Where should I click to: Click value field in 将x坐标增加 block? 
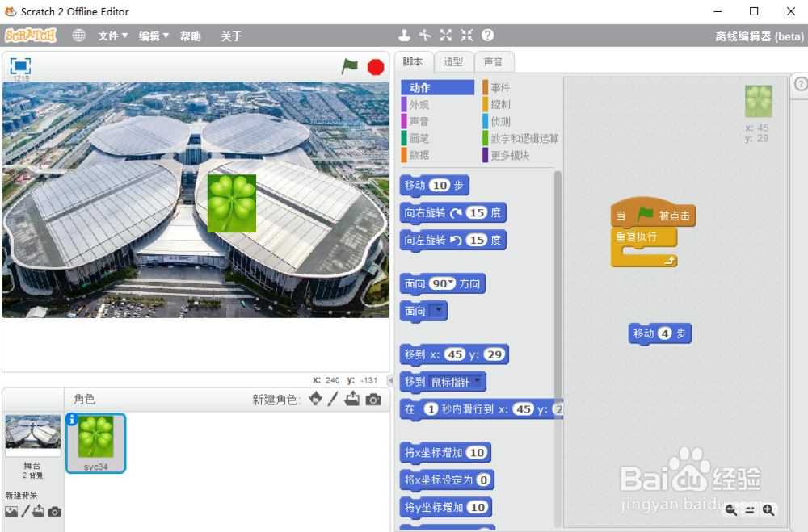(x=478, y=453)
